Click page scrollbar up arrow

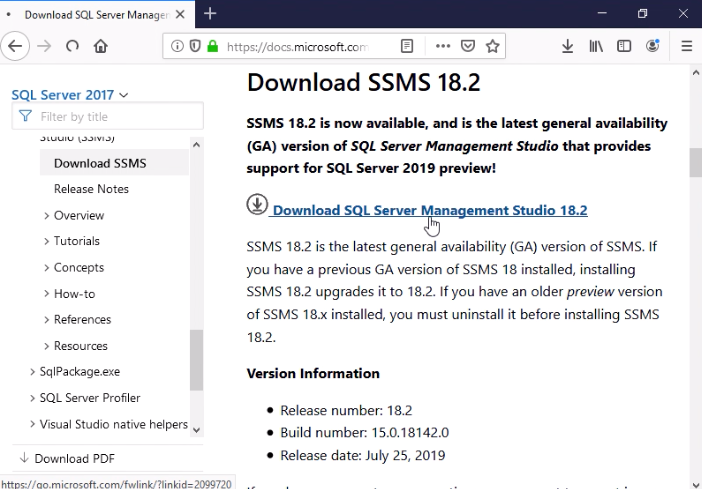pyautogui.click(x=696, y=72)
